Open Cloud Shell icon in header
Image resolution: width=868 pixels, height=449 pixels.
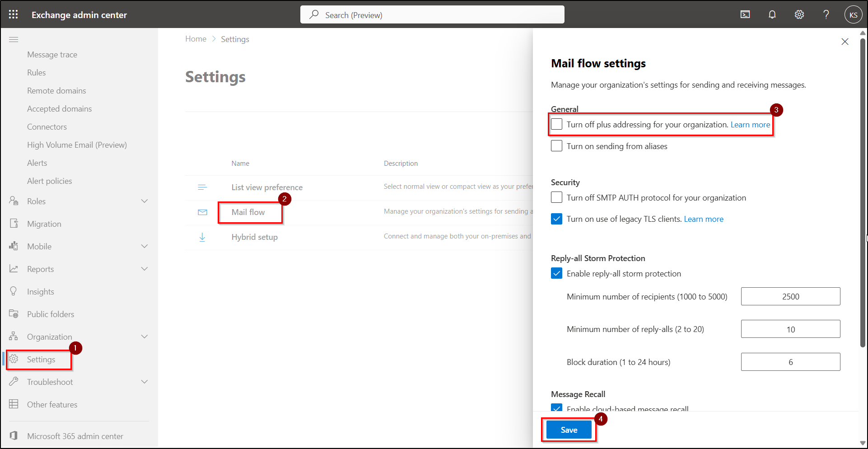coord(745,14)
